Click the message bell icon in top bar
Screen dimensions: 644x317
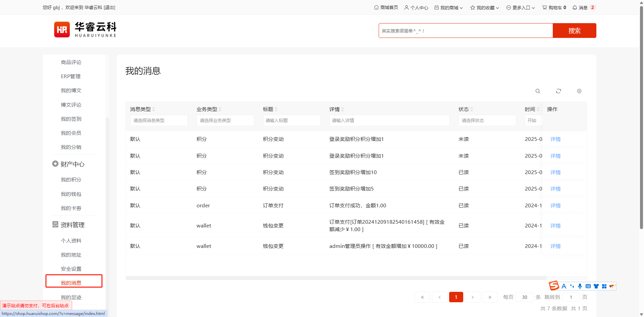pyautogui.click(x=575, y=7)
